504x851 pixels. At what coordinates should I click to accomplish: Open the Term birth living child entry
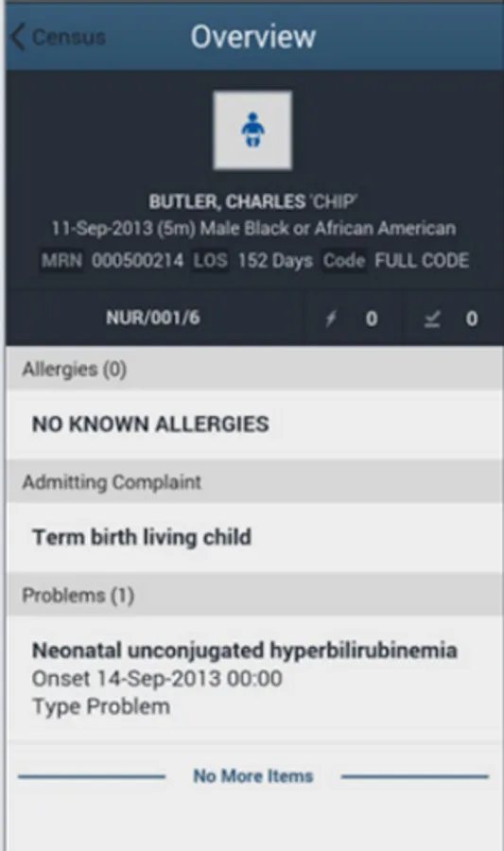254,537
